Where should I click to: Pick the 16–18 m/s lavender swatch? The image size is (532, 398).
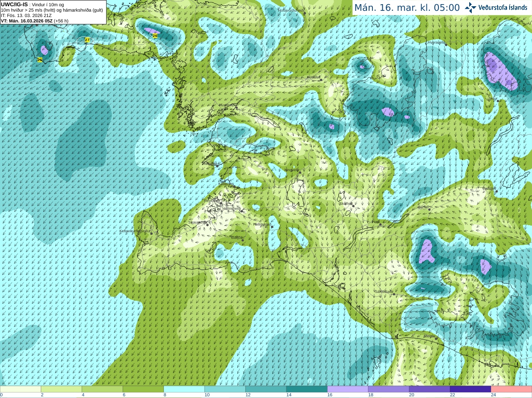coord(348,389)
